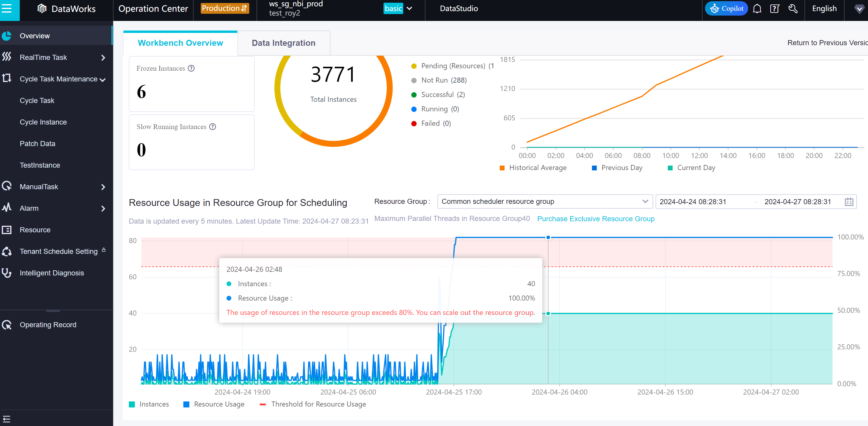Toggle Instances legend in resource chart
This screenshot has width=868, height=426.
[149, 404]
